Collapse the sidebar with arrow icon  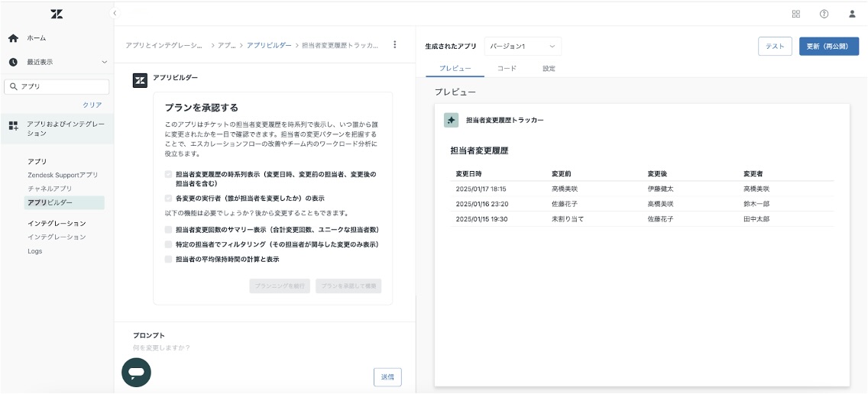115,13
